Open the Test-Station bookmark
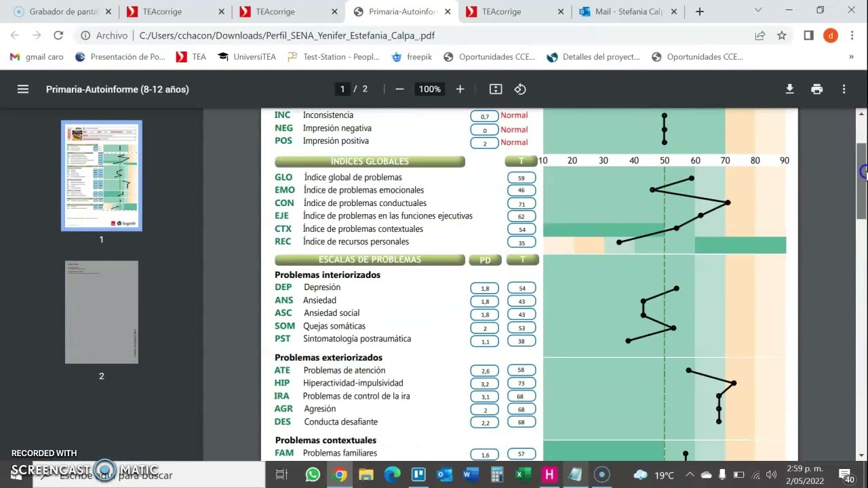Image resolution: width=868 pixels, height=488 pixels. 333,57
